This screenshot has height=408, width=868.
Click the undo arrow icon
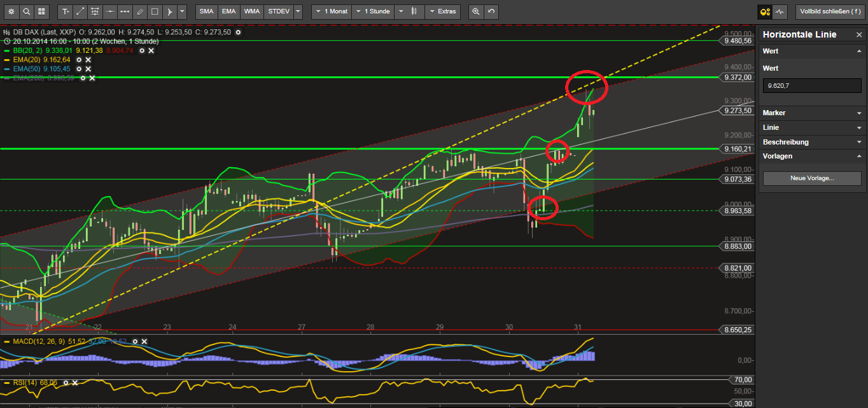point(491,11)
